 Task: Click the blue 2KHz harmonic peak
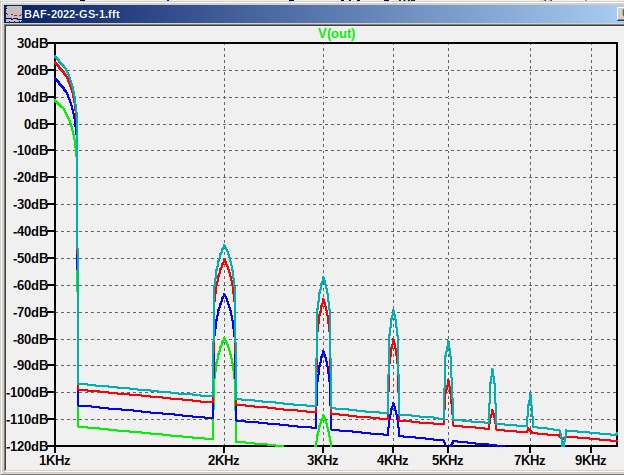(224, 295)
